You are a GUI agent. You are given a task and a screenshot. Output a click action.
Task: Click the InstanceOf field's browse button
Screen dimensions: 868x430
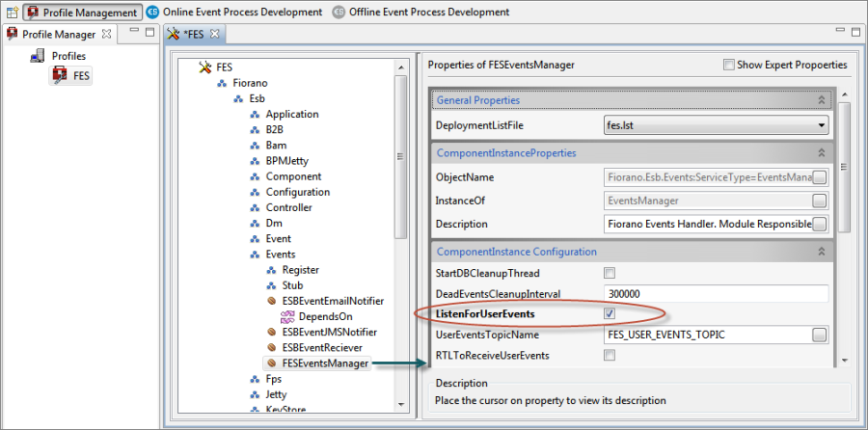pos(820,201)
